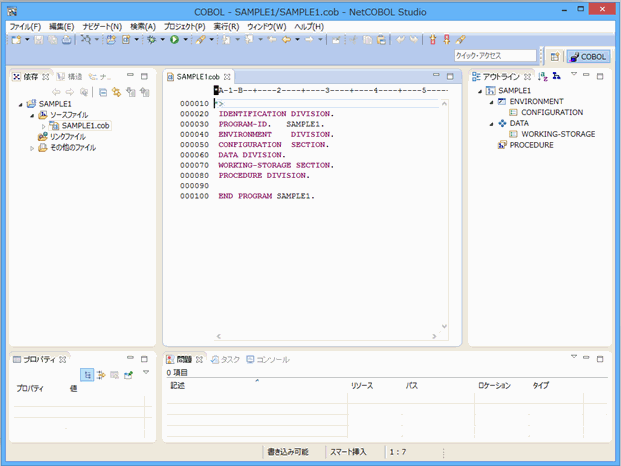Click editor horizontal scrollbar right arrow
Image resolution: width=621 pixels, height=466 pixels.
pos(434,336)
